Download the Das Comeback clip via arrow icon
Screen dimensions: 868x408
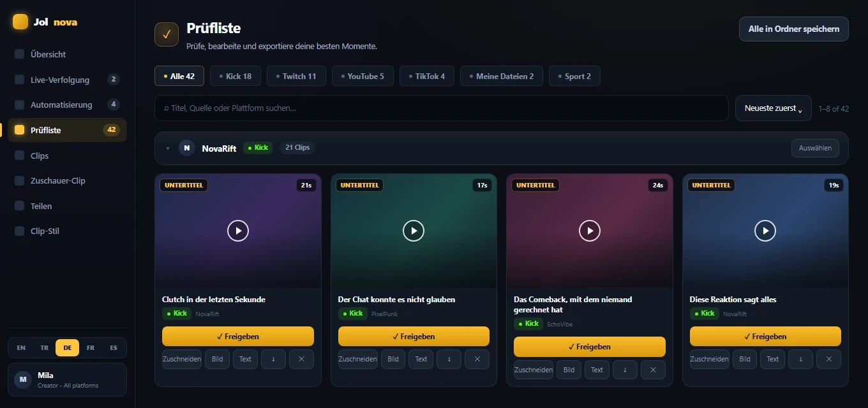click(x=625, y=370)
